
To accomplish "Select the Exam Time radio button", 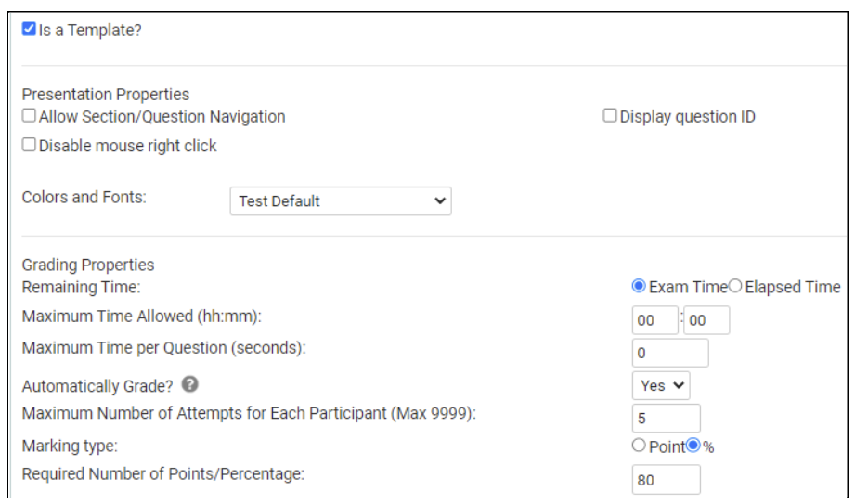I will click(639, 286).
